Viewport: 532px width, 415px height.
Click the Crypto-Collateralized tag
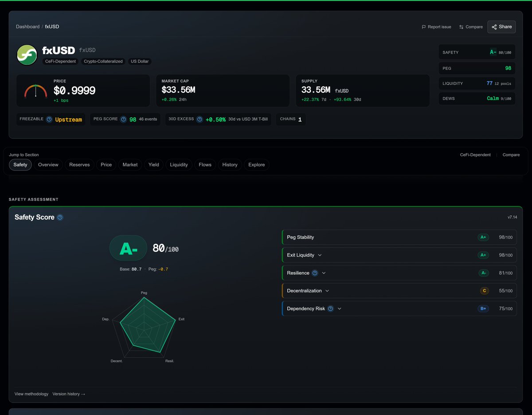(103, 61)
